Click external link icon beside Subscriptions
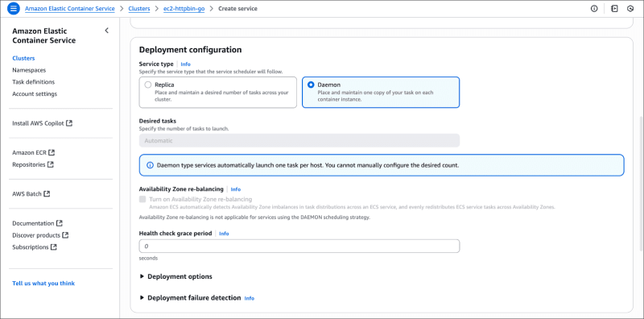This screenshot has width=644, height=319. point(53,247)
